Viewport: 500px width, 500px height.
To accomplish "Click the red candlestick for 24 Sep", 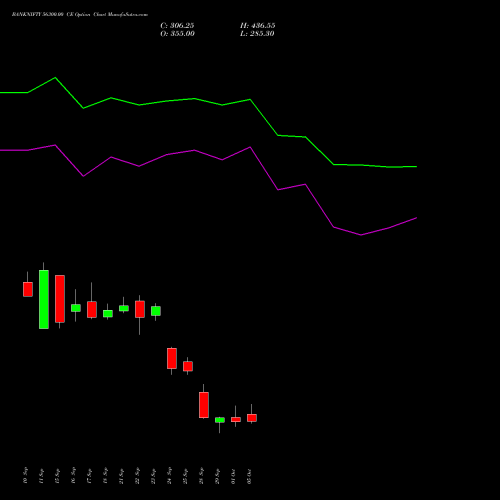I will (x=172, y=358).
